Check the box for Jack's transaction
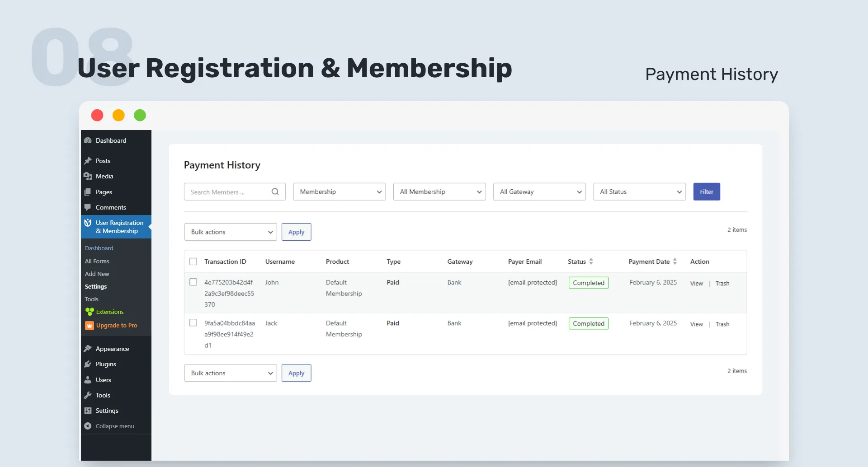The image size is (868, 467). pos(193,323)
